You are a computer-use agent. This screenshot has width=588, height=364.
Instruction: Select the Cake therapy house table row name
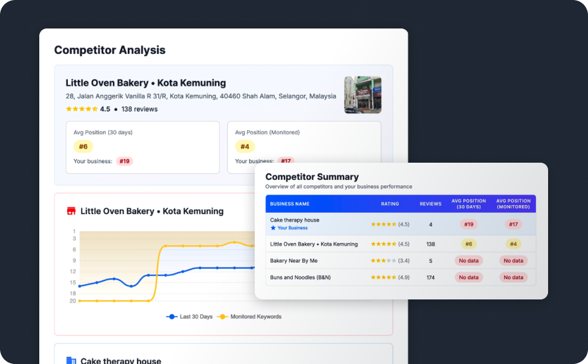point(295,220)
